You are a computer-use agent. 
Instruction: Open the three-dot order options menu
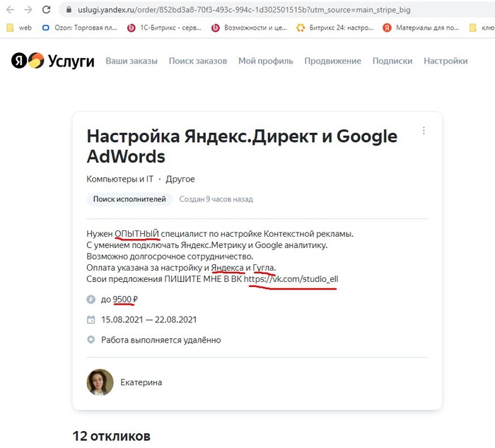click(x=424, y=130)
